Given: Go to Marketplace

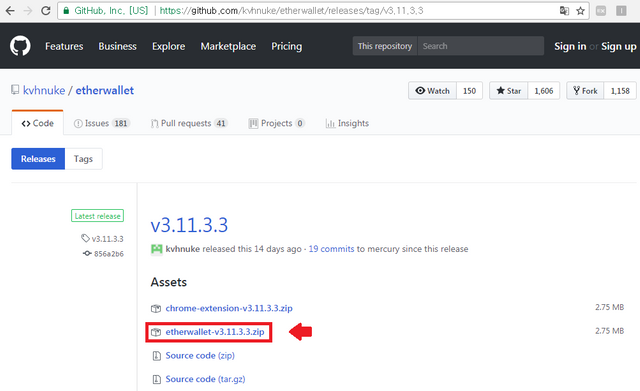Looking at the screenshot, I should click(228, 46).
